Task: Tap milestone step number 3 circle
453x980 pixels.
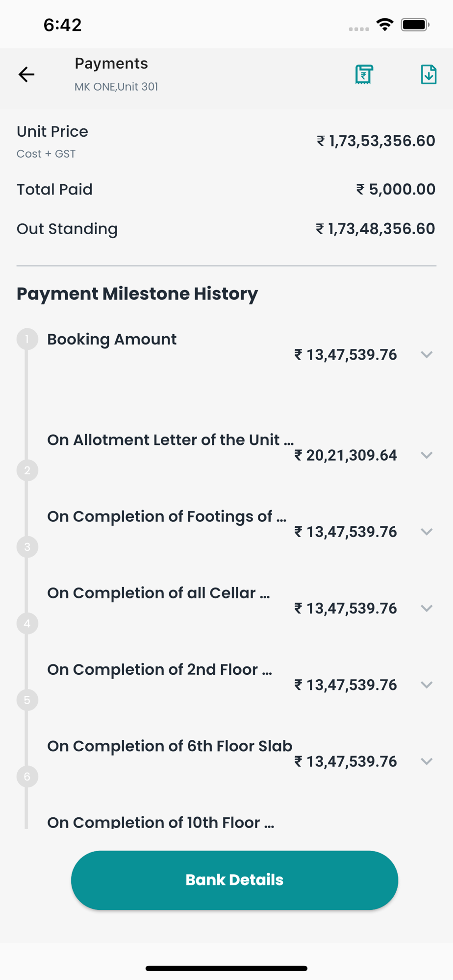Action: [x=27, y=547]
